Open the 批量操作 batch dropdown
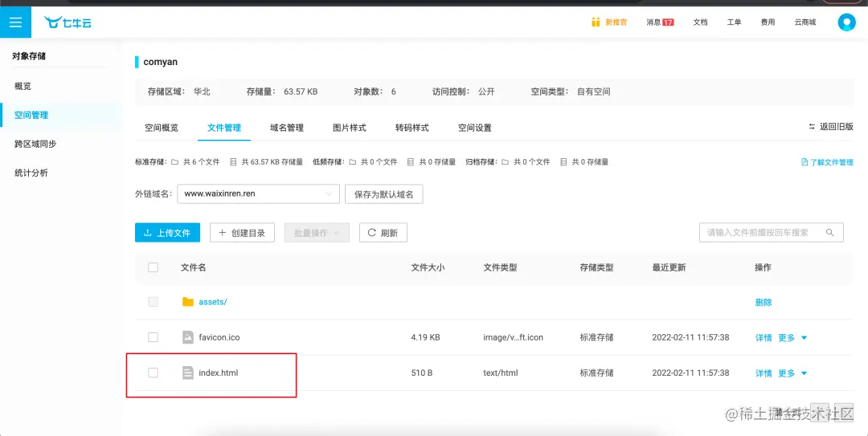Image resolution: width=868 pixels, height=436 pixels. pos(317,233)
